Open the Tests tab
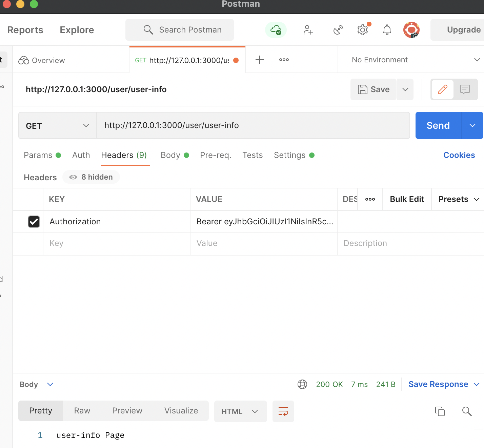The image size is (484, 448). (x=253, y=155)
